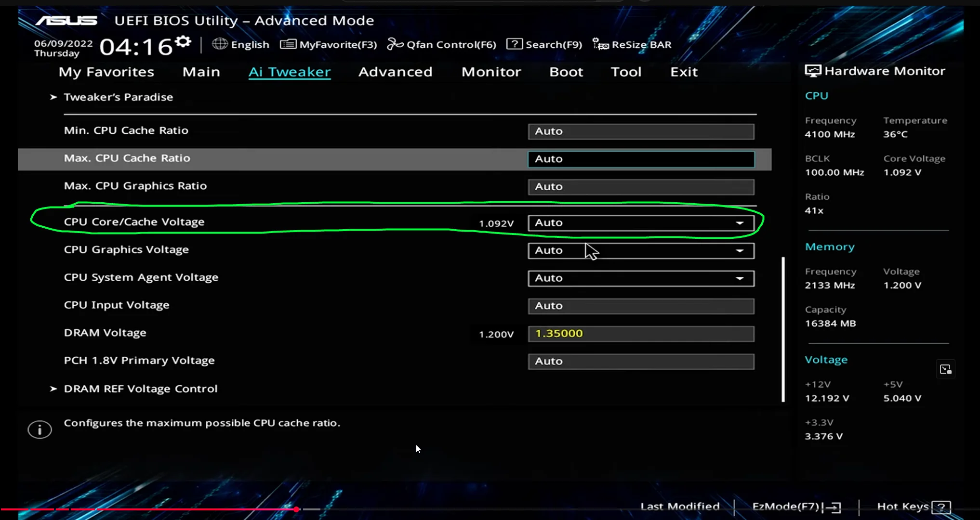
Task: Click the gear icon next to clock
Action: coord(183,42)
